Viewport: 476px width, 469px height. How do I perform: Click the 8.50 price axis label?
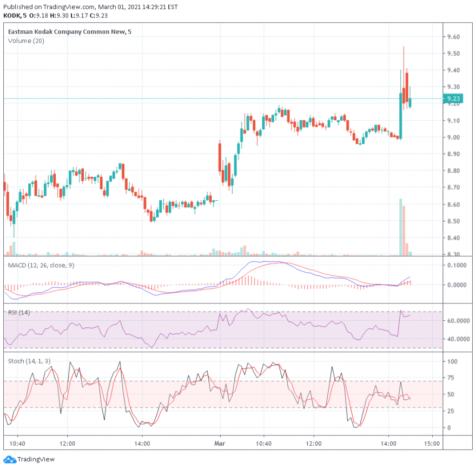(453, 221)
